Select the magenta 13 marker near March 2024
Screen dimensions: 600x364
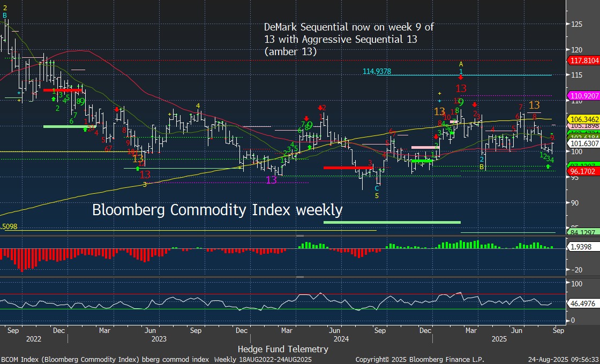point(272,180)
